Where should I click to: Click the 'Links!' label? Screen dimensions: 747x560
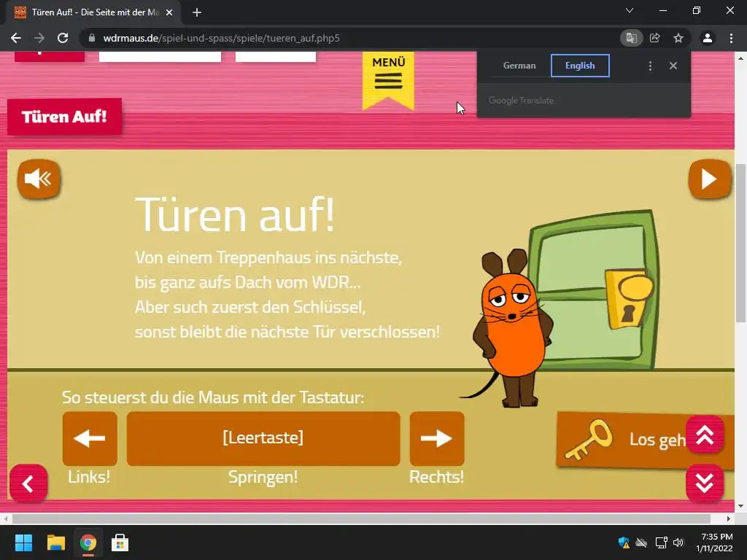[89, 477]
